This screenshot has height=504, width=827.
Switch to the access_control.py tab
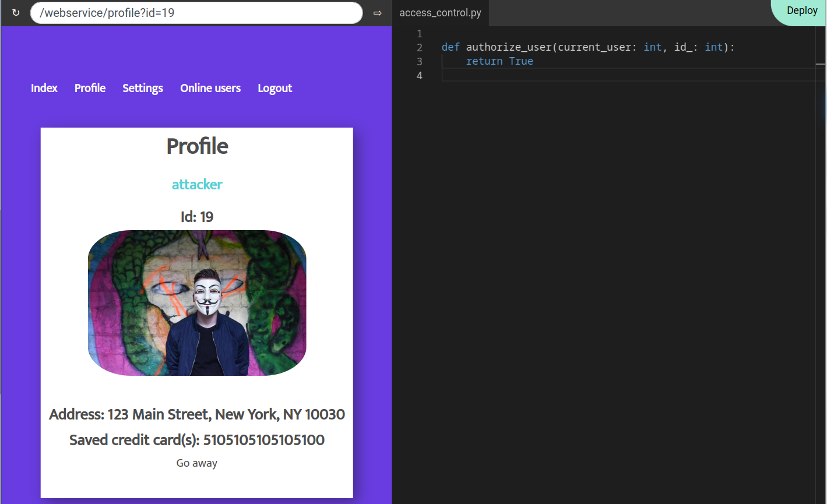[440, 13]
